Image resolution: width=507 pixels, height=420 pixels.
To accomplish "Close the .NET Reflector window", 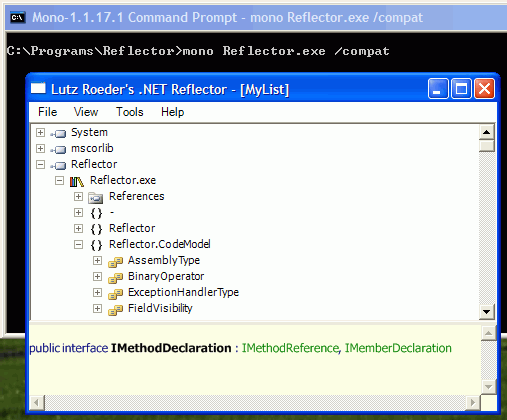I will (x=484, y=89).
